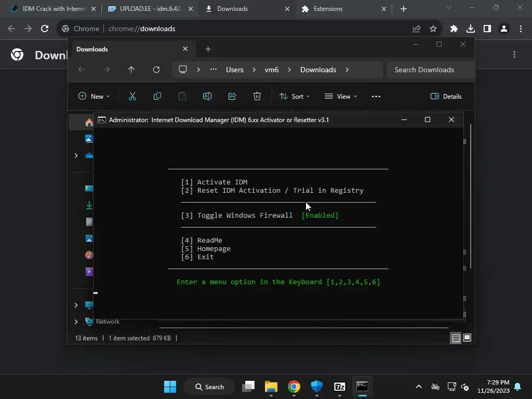Open a new Chrome tab
The height and width of the screenshot is (399, 532).
click(x=403, y=9)
